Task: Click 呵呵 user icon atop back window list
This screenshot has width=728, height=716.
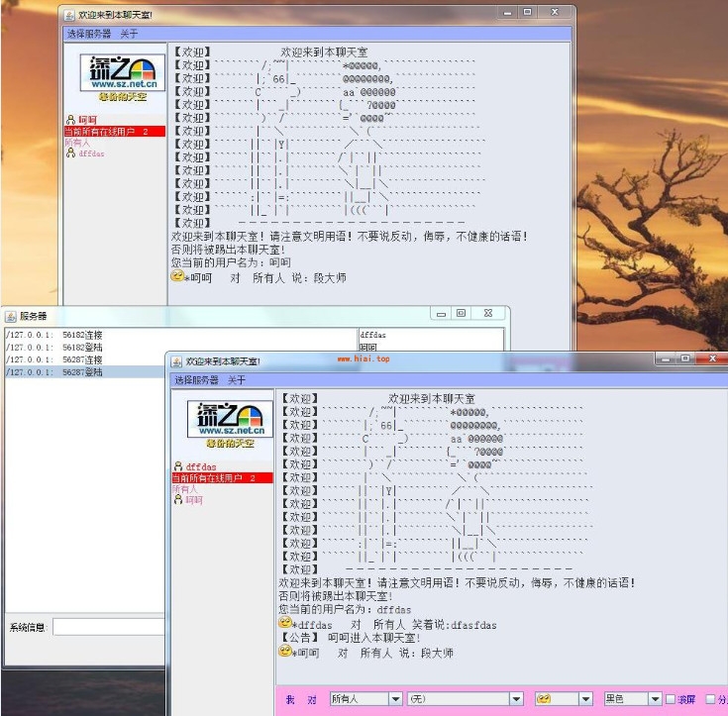Action: tap(70, 120)
